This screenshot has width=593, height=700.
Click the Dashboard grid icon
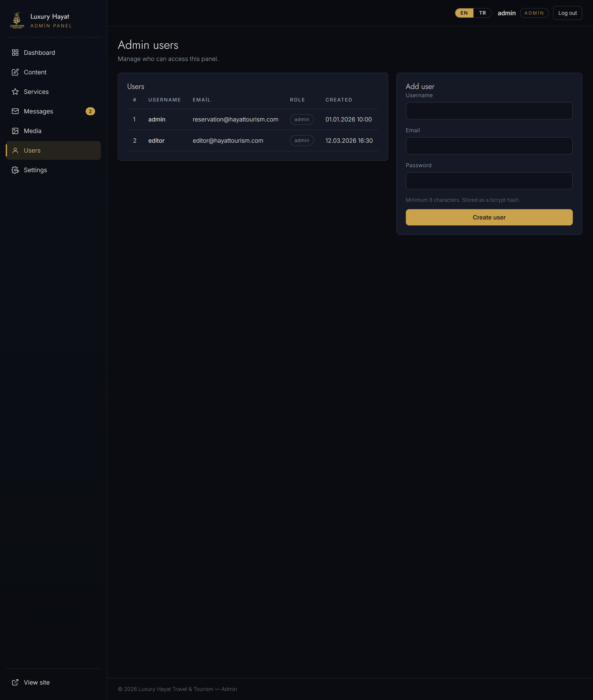point(15,52)
